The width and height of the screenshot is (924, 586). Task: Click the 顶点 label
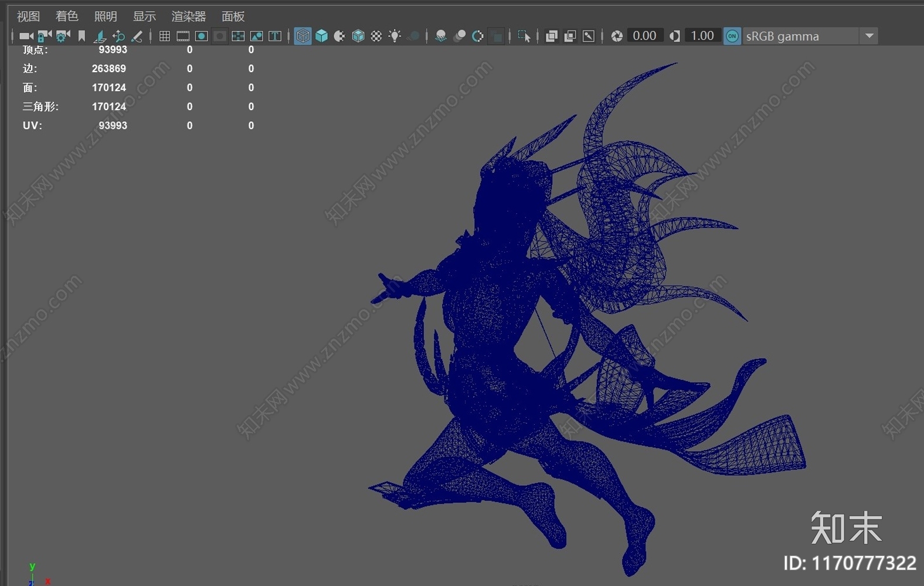tap(35, 50)
